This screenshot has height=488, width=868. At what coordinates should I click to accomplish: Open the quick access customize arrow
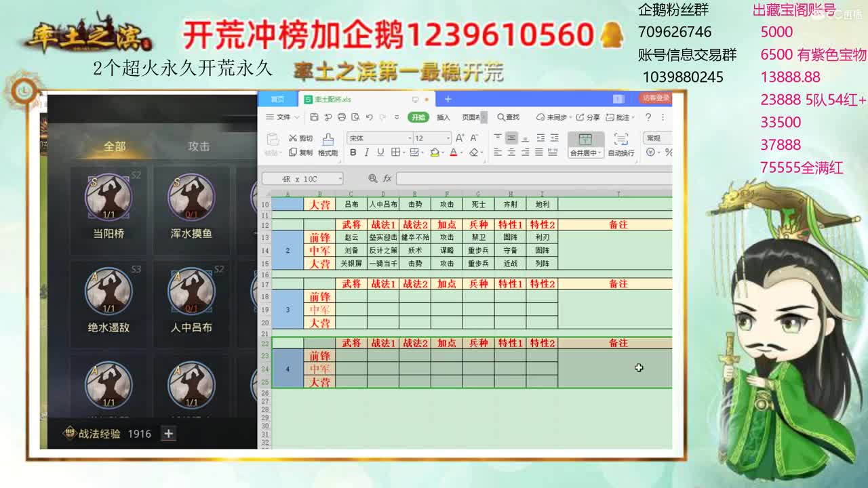click(x=397, y=117)
